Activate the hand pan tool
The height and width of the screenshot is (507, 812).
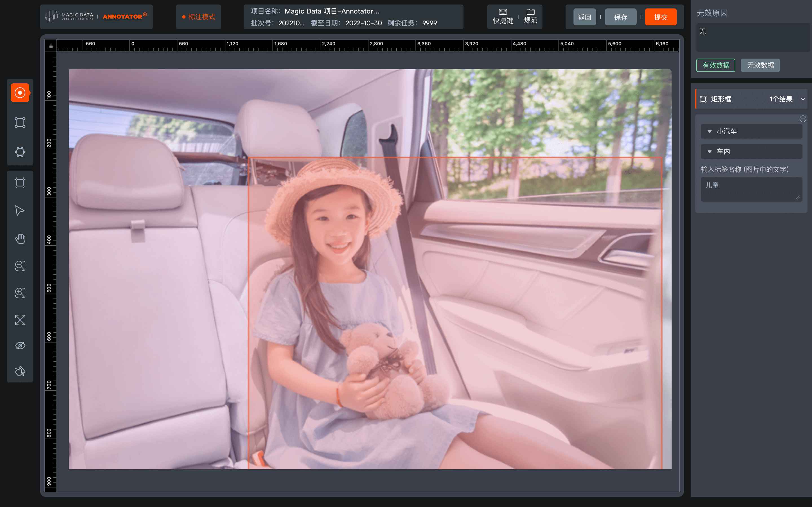tap(20, 238)
